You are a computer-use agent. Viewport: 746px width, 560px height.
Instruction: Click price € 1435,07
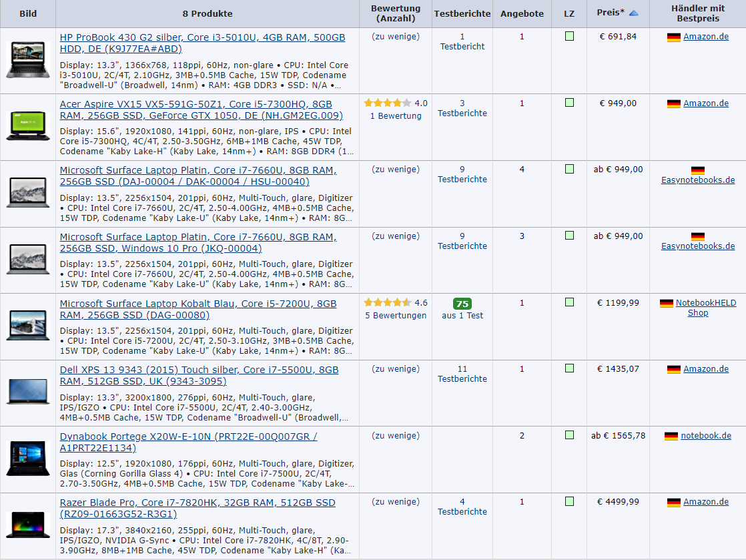pyautogui.click(x=617, y=368)
